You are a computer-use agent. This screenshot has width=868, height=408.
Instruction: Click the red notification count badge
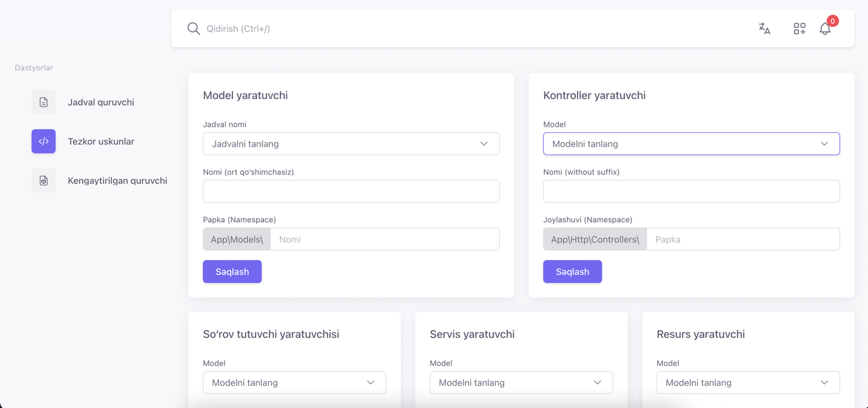832,21
